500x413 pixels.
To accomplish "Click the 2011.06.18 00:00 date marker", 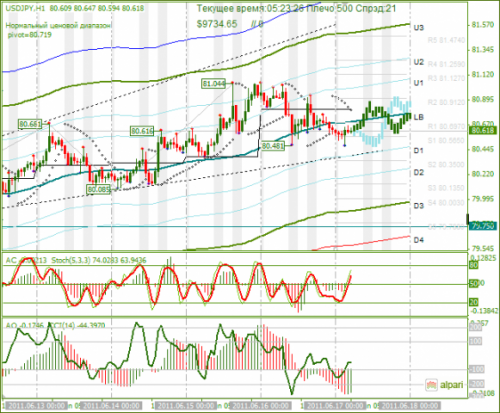I will point(410,406).
